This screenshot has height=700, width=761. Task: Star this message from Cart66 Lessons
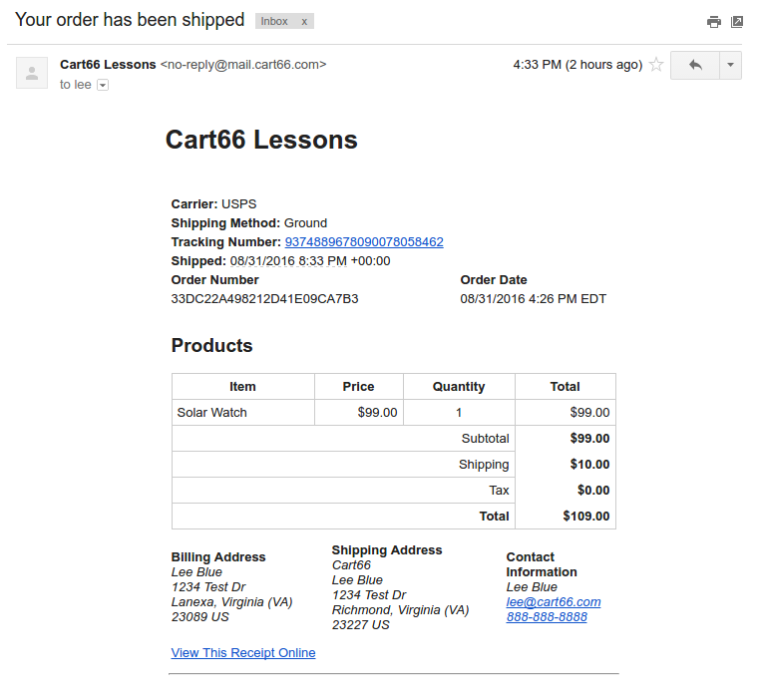pyautogui.click(x=656, y=65)
